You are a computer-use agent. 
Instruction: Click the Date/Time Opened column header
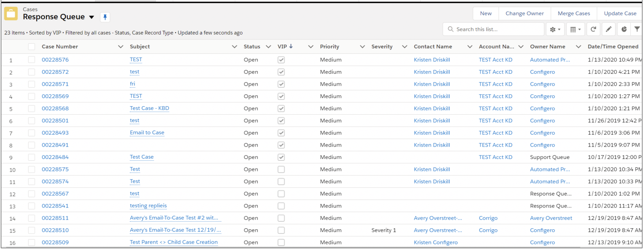pyautogui.click(x=613, y=46)
